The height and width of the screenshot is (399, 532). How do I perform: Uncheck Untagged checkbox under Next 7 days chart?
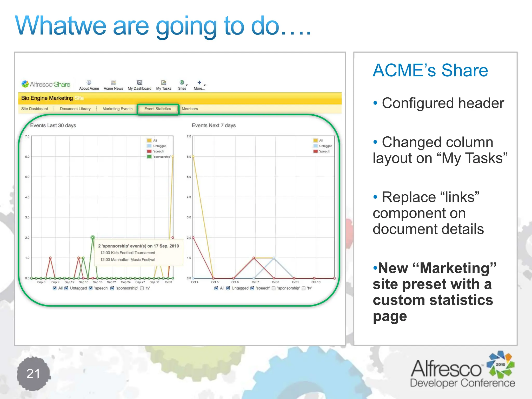(228, 288)
